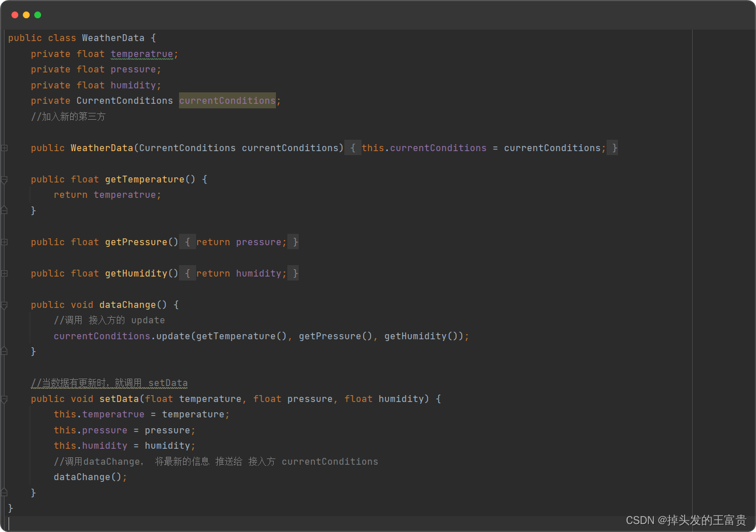Click the pressure field in private float declaration

(x=133, y=70)
